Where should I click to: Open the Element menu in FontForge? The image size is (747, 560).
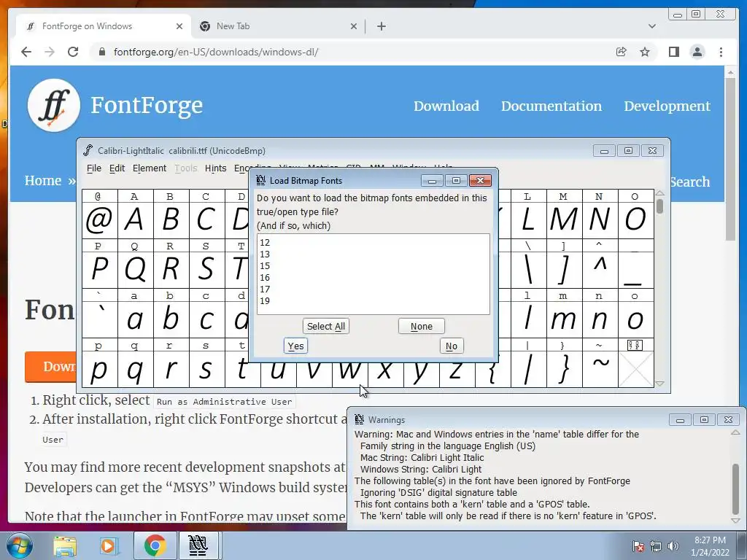[x=150, y=168]
